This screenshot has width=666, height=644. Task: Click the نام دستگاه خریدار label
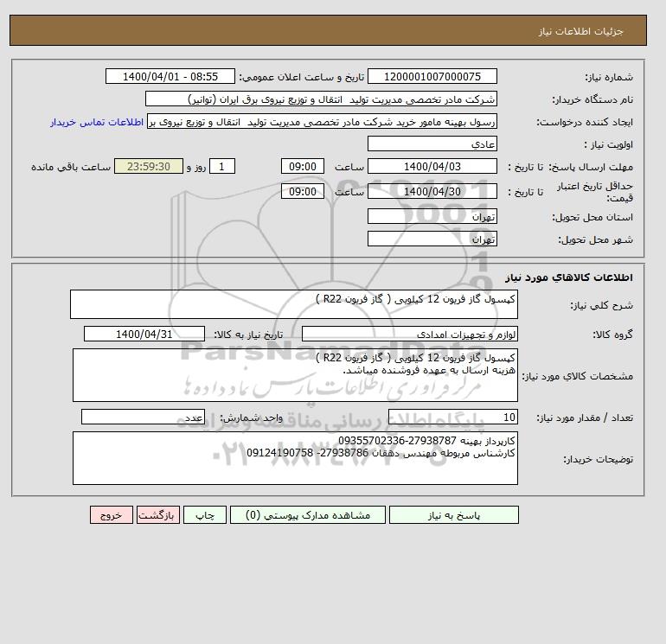[x=592, y=99]
